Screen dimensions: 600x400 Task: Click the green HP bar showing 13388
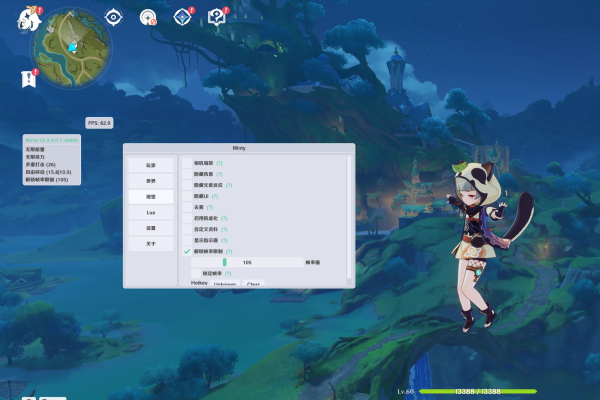pyautogui.click(x=478, y=391)
